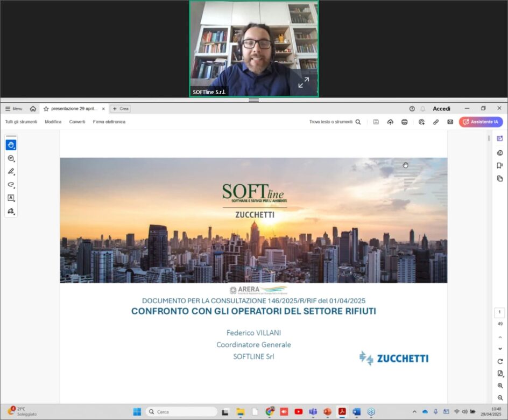The image size is (508, 420).
Task: Open the Menu hamburger button
Action: [x=13, y=109]
